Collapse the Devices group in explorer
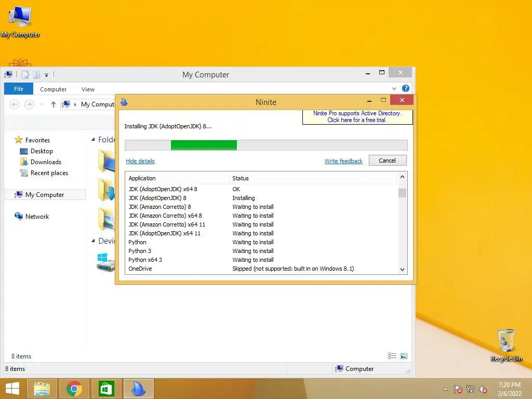532x399 pixels. tap(93, 241)
